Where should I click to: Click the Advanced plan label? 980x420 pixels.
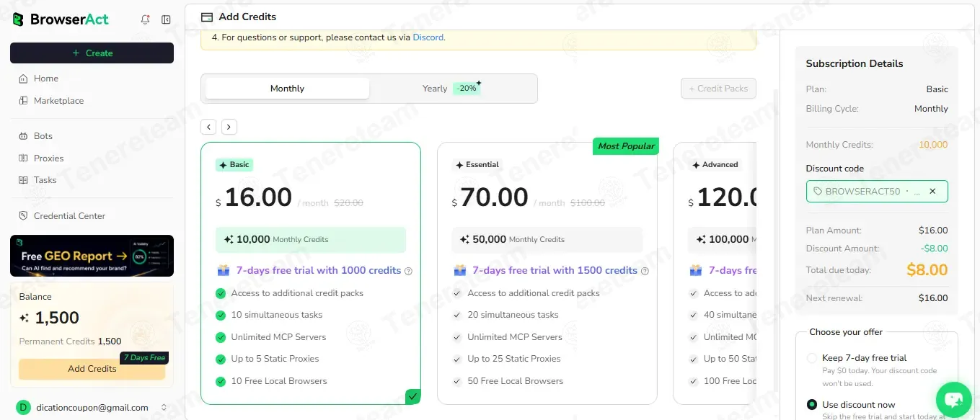[x=715, y=165]
